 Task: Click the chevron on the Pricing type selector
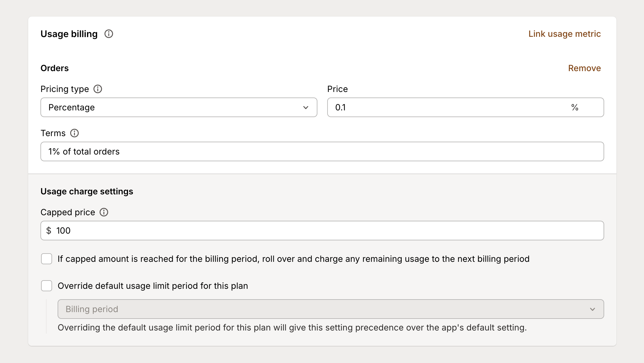305,108
